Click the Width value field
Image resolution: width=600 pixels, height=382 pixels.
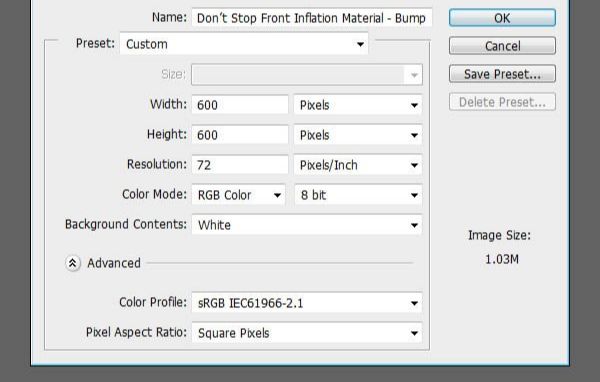click(x=240, y=105)
